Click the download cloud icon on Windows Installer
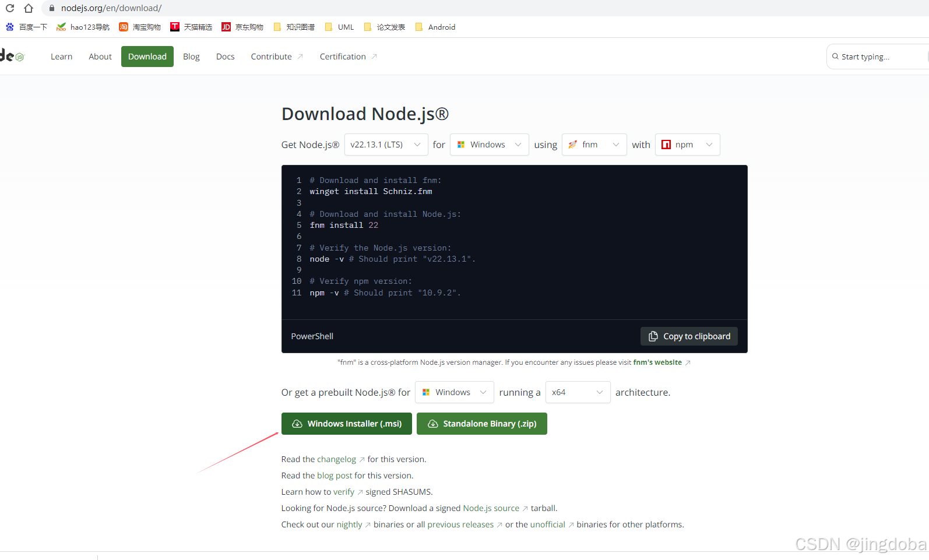 tap(297, 424)
